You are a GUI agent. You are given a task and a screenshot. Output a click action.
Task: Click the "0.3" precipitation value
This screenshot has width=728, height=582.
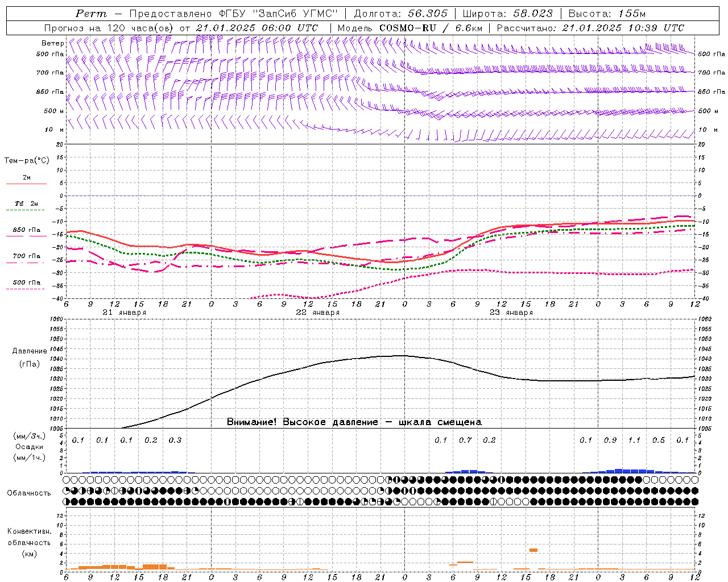pyautogui.click(x=175, y=440)
